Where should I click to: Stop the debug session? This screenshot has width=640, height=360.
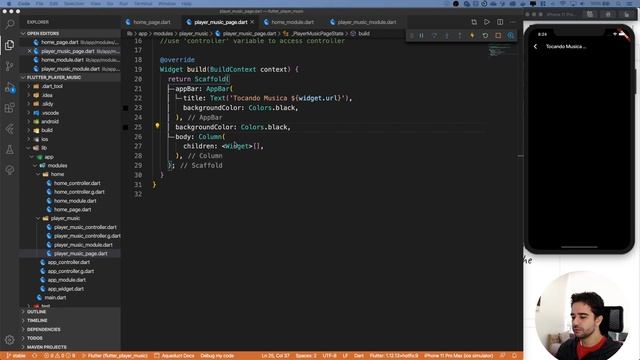tap(498, 36)
